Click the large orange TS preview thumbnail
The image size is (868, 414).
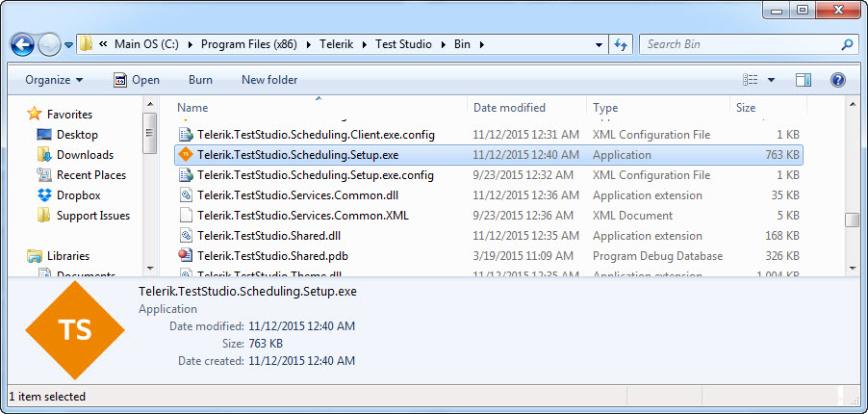(74, 329)
